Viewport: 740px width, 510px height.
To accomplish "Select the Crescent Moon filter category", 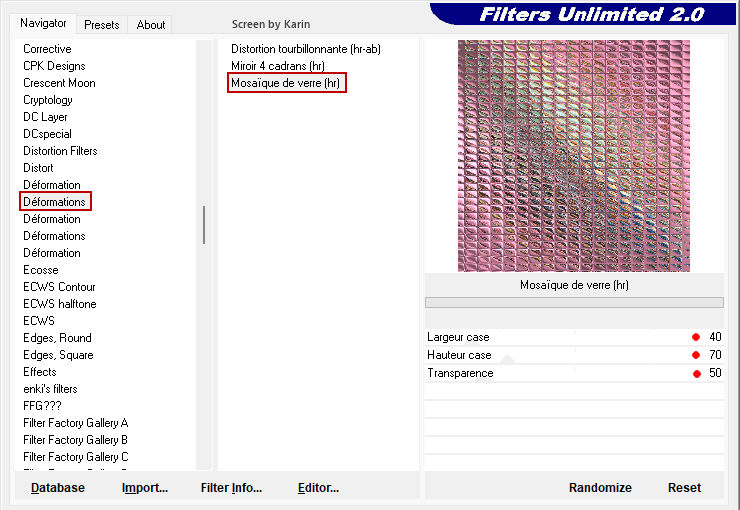I will pyautogui.click(x=59, y=83).
